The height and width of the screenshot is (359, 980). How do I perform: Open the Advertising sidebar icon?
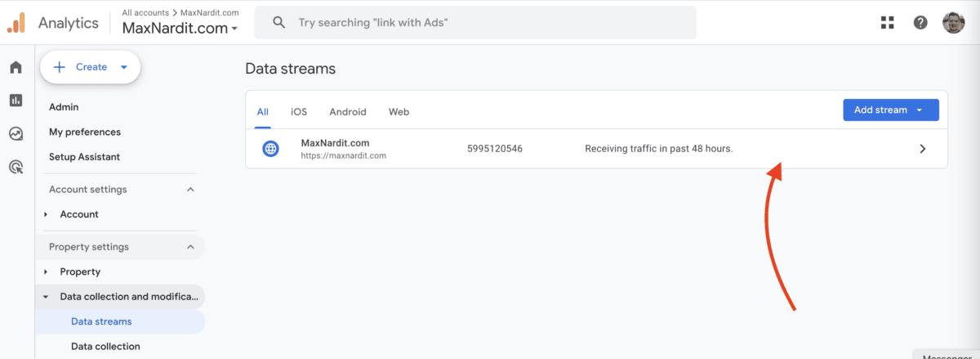[16, 167]
